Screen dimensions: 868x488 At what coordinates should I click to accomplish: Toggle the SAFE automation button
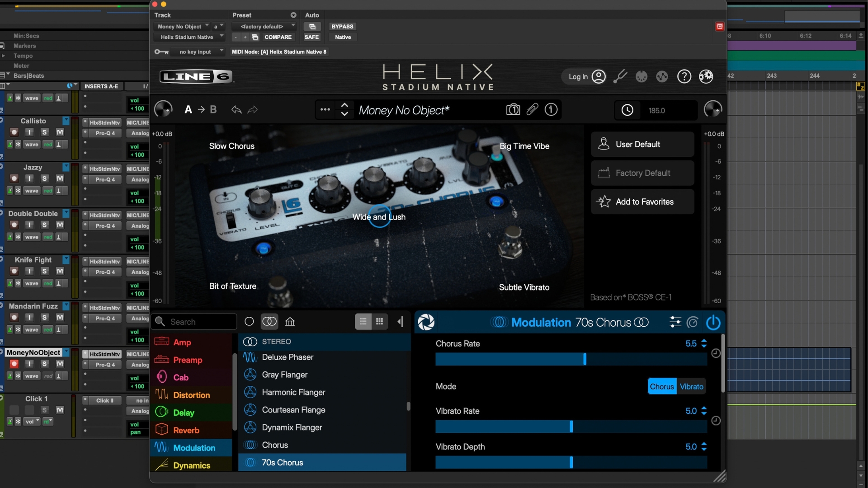click(x=311, y=37)
